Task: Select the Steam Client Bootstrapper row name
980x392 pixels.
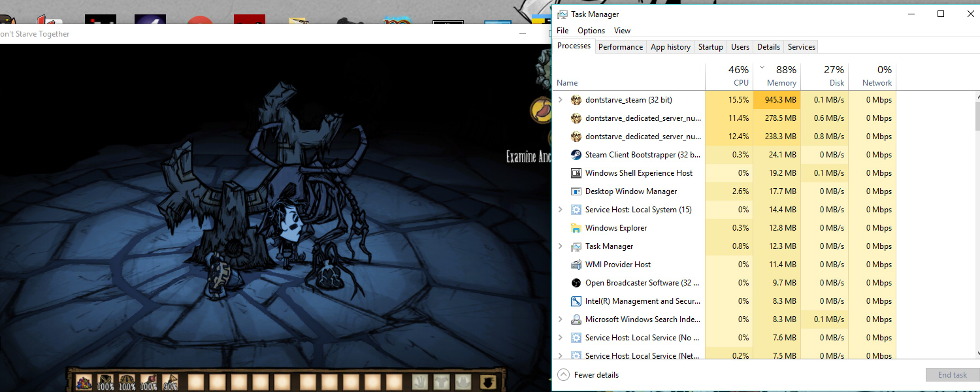Action: click(643, 155)
